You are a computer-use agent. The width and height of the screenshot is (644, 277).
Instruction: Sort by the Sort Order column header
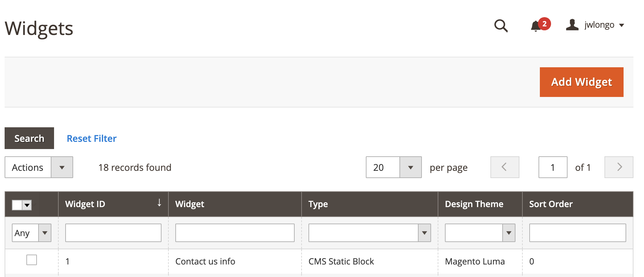(x=551, y=204)
